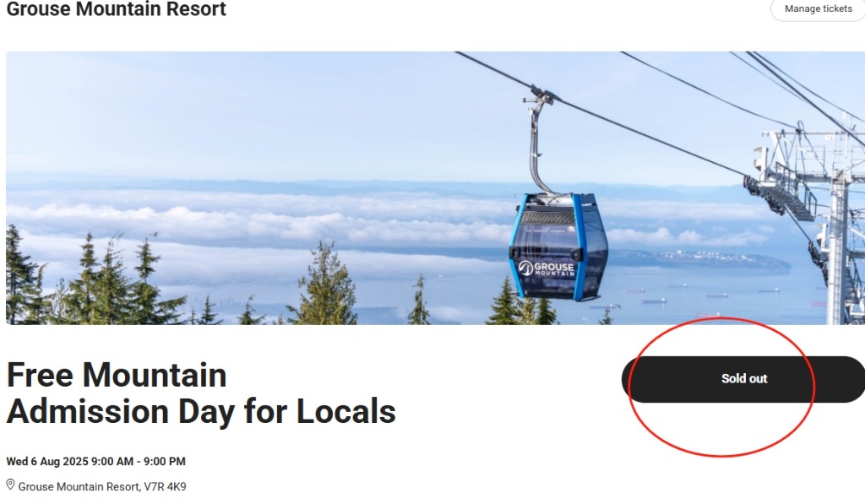Open the Grouse Mountain Resort, V7R 4K9 address

(x=102, y=486)
